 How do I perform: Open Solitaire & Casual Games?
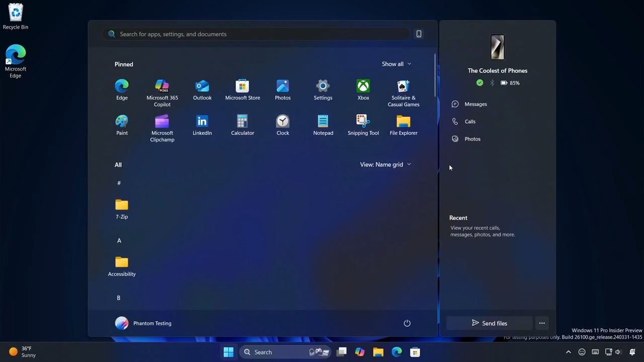pos(404,94)
